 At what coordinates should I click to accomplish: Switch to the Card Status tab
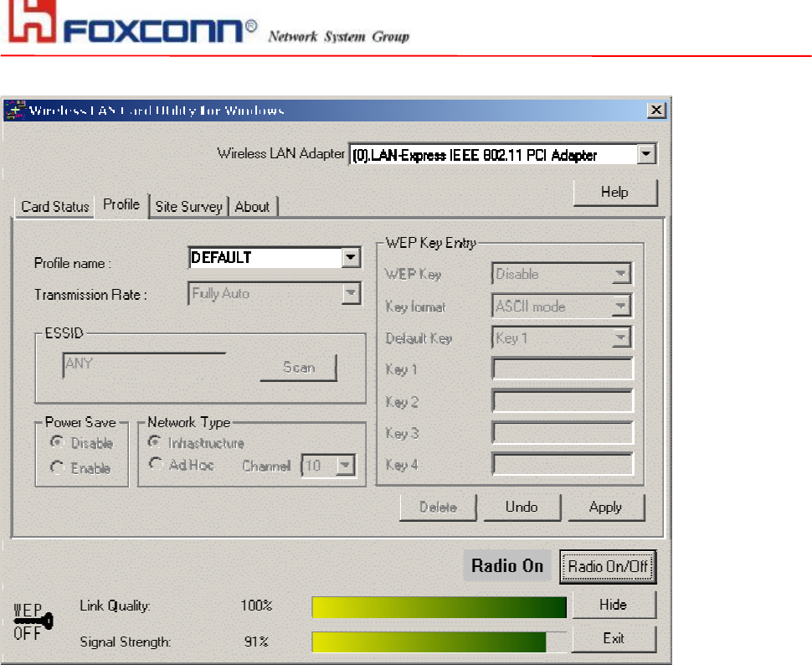pyautogui.click(x=55, y=207)
